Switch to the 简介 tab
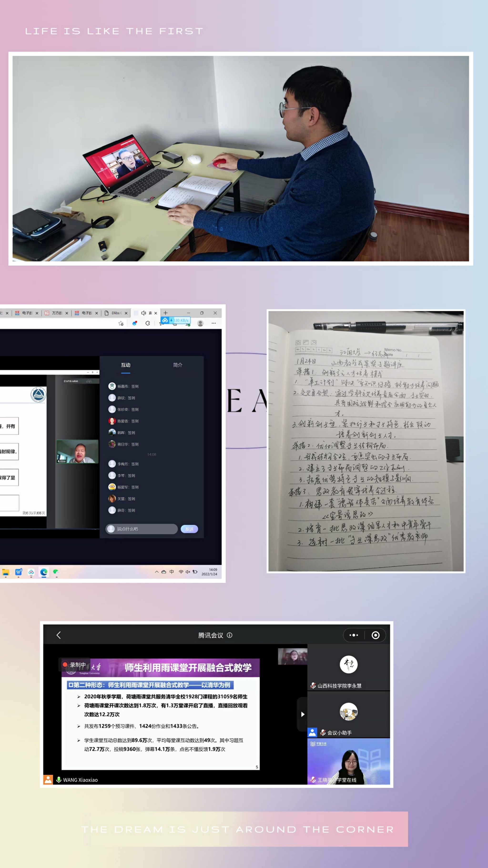The height and width of the screenshot is (868, 488). pos(178,365)
